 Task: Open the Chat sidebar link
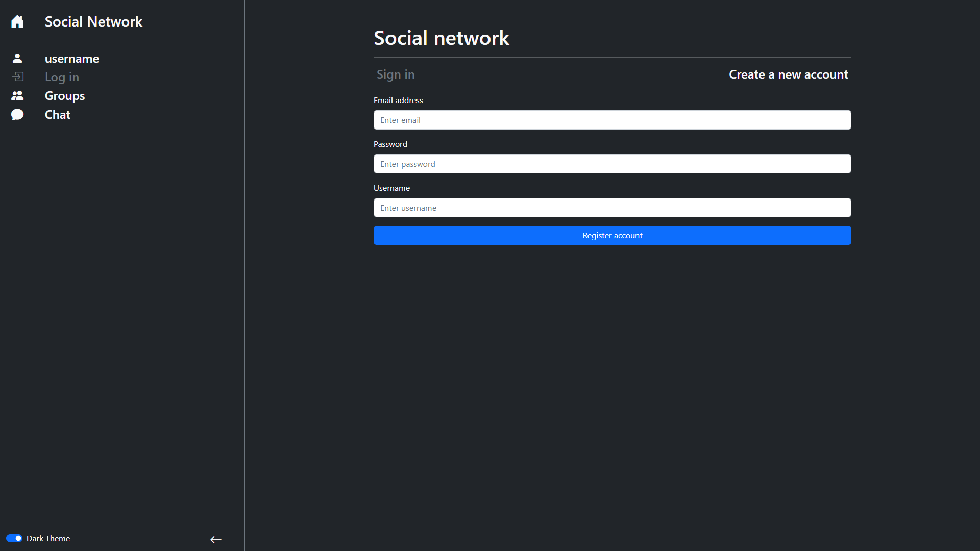pyautogui.click(x=58, y=115)
